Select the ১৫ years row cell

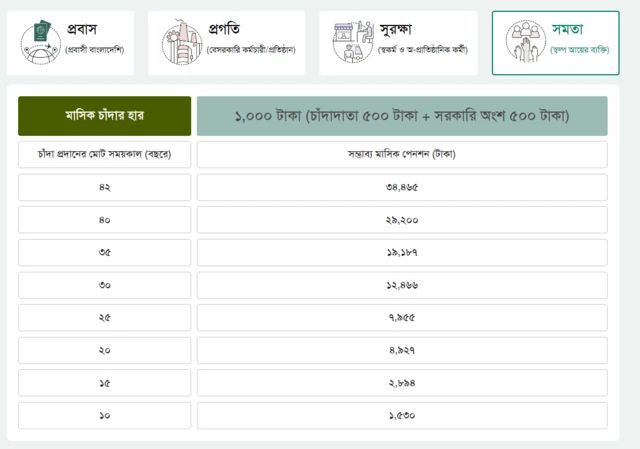coord(104,383)
